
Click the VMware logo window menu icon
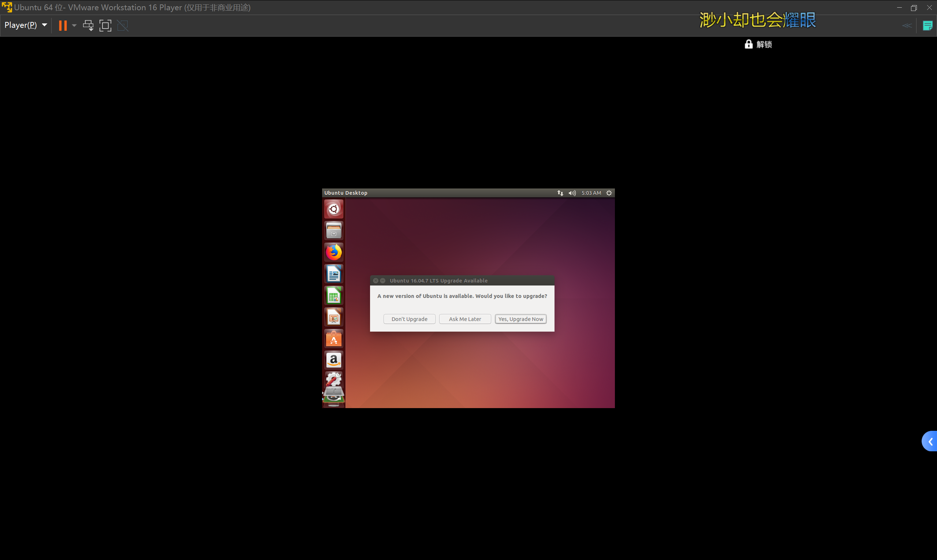(7, 7)
